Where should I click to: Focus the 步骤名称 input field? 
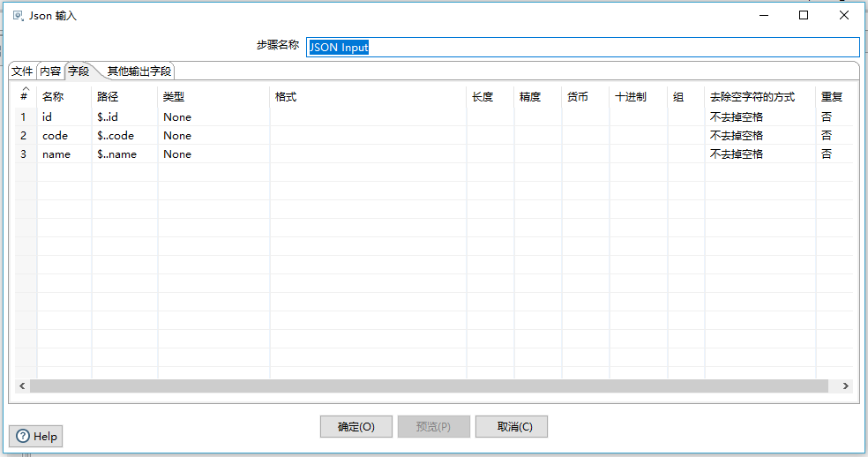click(582, 47)
